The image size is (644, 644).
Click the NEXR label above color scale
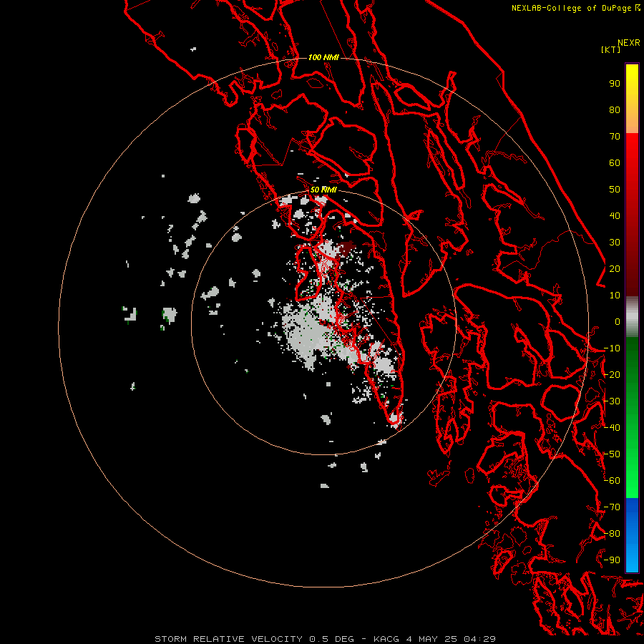pos(628,43)
